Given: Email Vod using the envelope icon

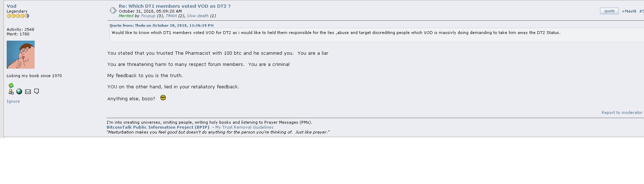Looking at the screenshot, I should pyautogui.click(x=28, y=91).
